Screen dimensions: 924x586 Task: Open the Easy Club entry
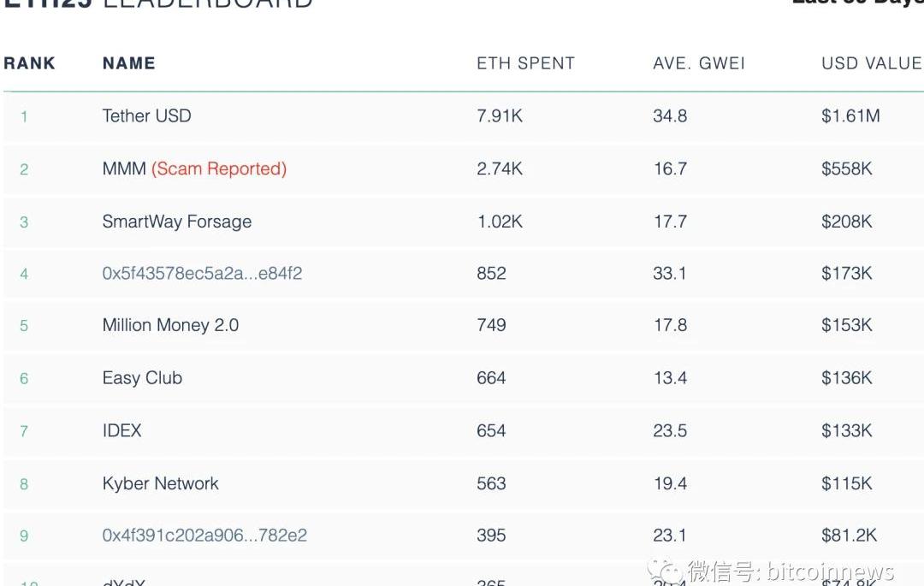tap(142, 378)
